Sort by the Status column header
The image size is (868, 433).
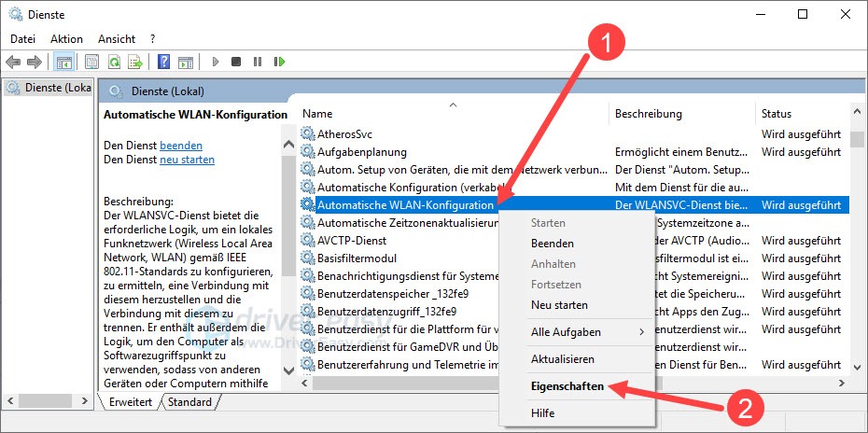point(802,114)
